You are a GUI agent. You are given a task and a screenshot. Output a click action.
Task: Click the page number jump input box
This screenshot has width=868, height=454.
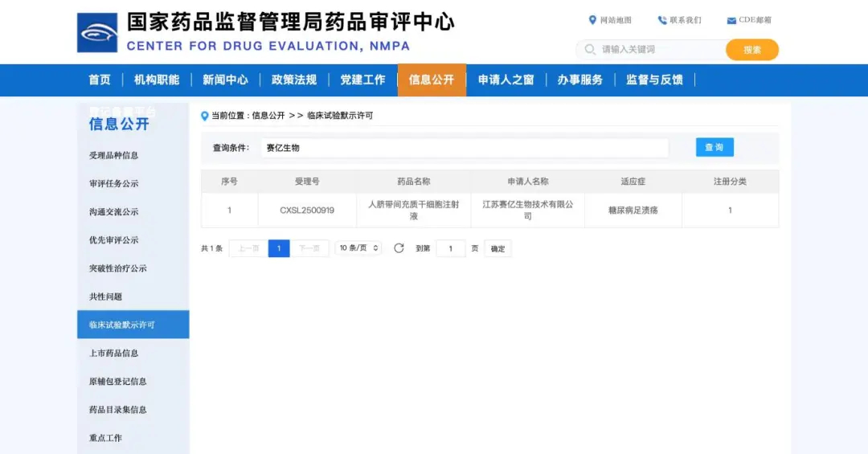point(451,248)
